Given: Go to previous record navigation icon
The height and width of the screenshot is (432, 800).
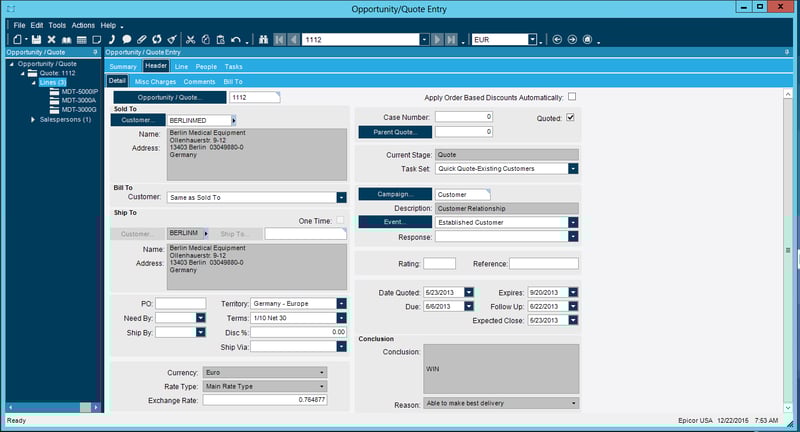Looking at the screenshot, I should (x=293, y=39).
